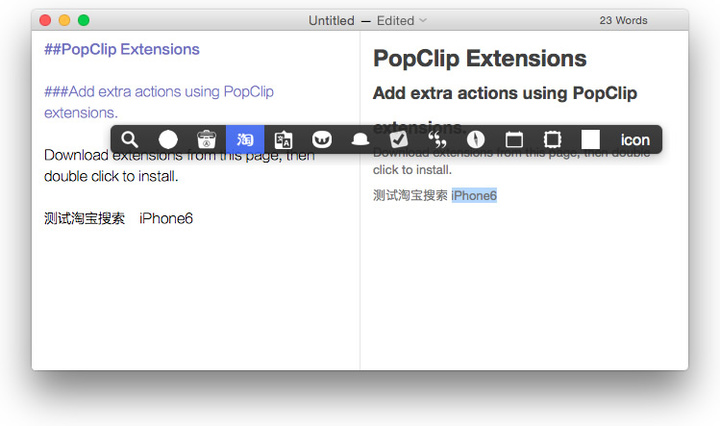Click the dashed square icon in PopClip
The height and width of the screenshot is (426, 720).
pos(552,140)
